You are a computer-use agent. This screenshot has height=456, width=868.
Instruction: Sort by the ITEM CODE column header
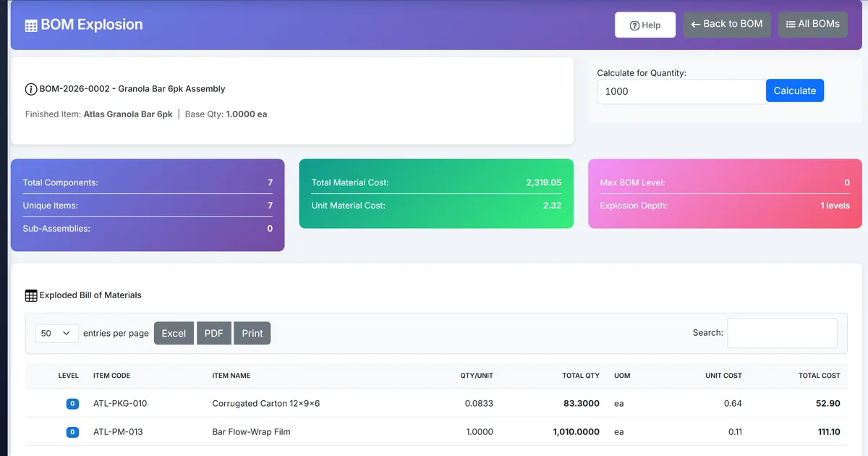click(x=112, y=376)
